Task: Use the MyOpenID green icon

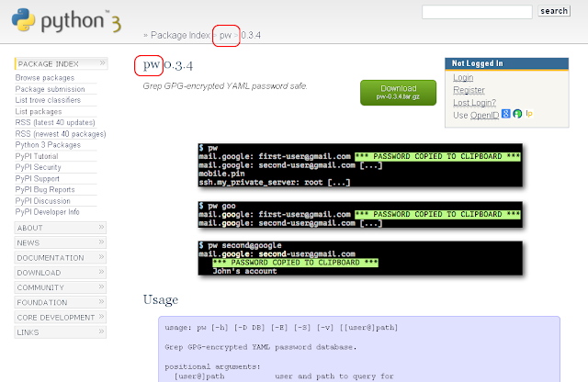Action: tap(517, 114)
